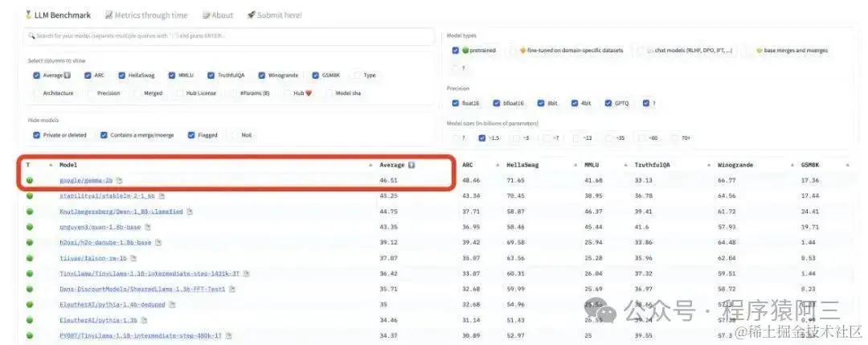Uncheck the Flagged filter
Image resolution: width=868 pixels, height=345 pixels.
click(191, 135)
